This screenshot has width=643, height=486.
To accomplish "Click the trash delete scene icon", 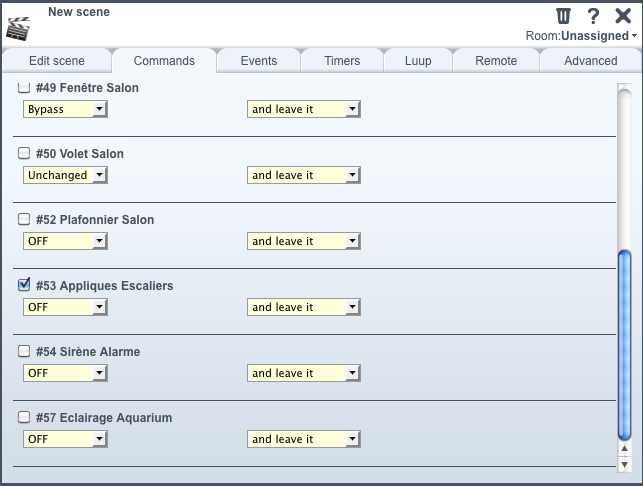I will click(x=563, y=16).
